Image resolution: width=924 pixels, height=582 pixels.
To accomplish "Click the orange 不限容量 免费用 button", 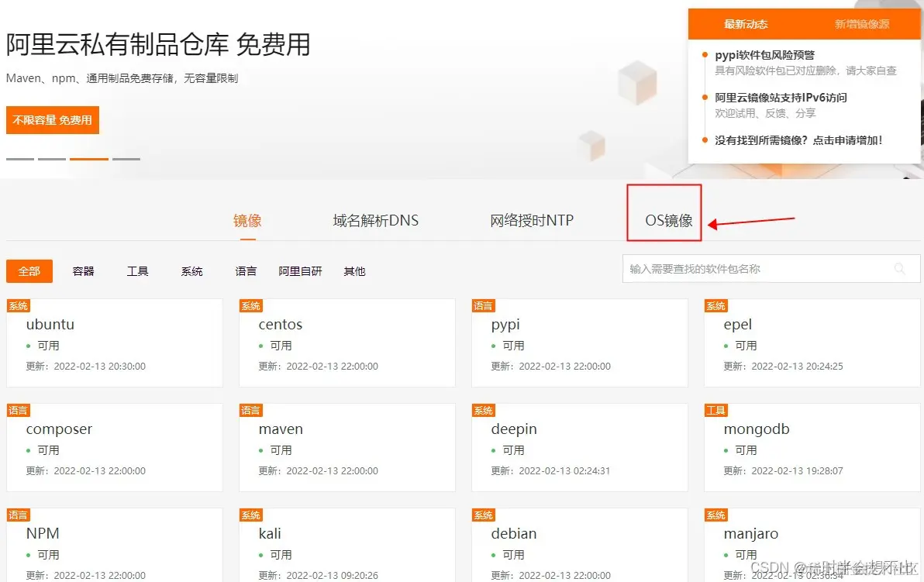I will click(x=53, y=120).
